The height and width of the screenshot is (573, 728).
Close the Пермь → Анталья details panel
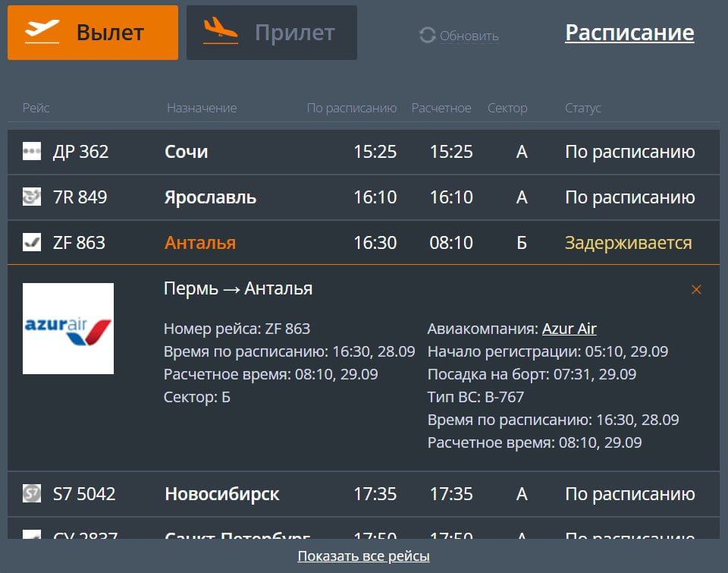[x=696, y=289]
